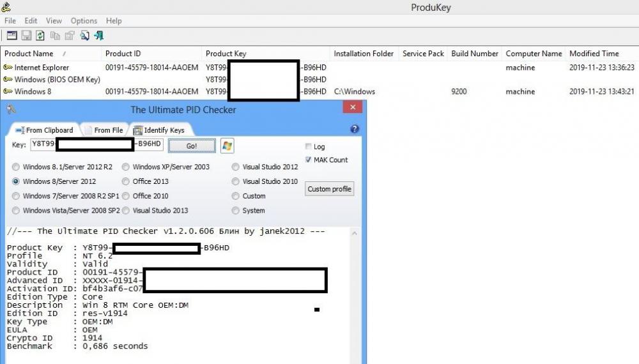Open the blue help question mark icon
639x364 pixels.
tap(355, 130)
